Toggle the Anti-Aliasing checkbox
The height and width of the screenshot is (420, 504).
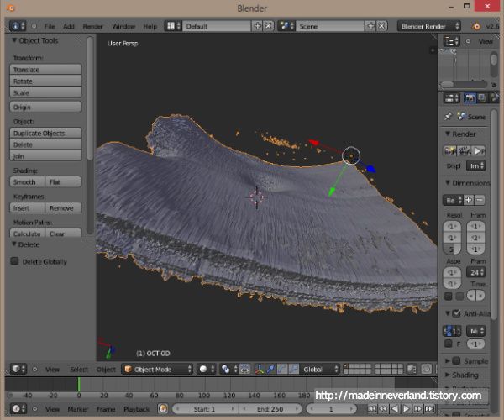point(456,313)
